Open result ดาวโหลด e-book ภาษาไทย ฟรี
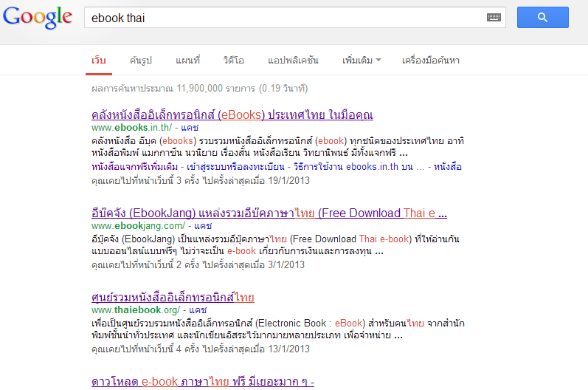Viewport: 588px width, 390px height. (203, 382)
